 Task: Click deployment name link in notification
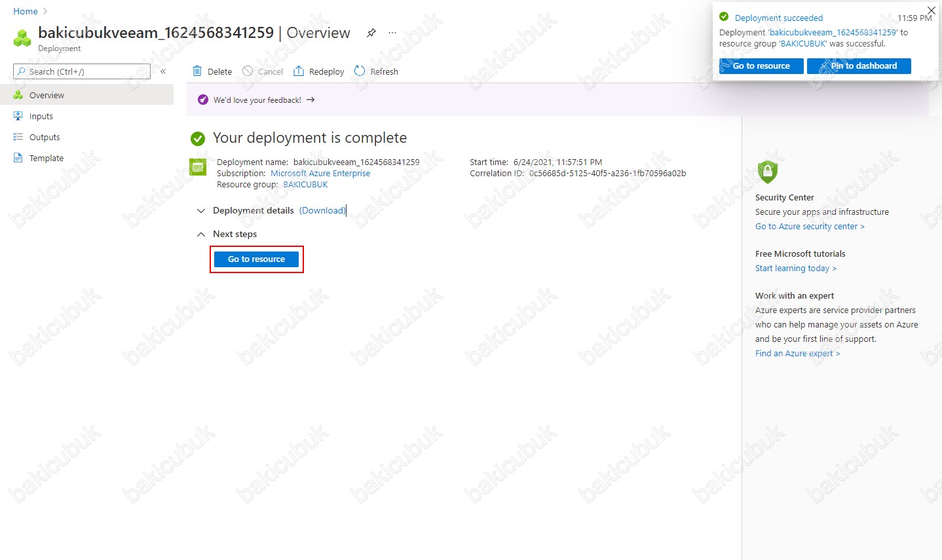pos(833,32)
